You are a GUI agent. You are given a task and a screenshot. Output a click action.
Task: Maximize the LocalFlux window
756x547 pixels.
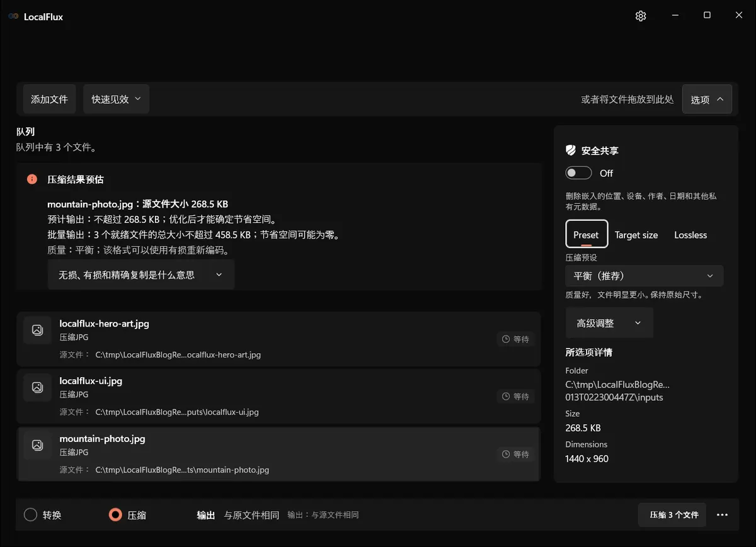(x=707, y=16)
